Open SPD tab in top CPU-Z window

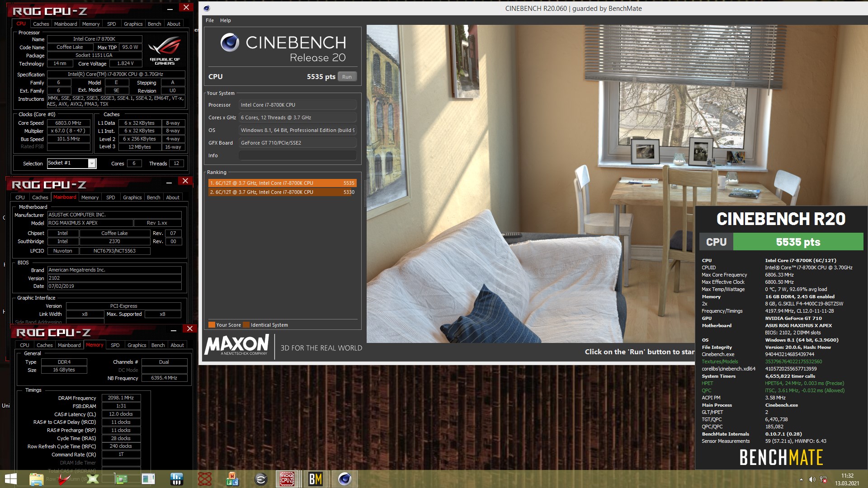pos(112,24)
